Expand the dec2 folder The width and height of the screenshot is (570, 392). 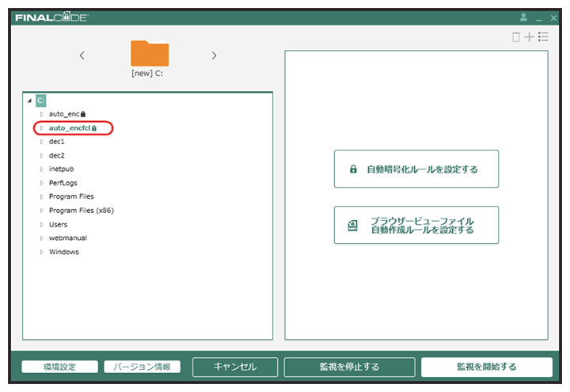pos(41,156)
